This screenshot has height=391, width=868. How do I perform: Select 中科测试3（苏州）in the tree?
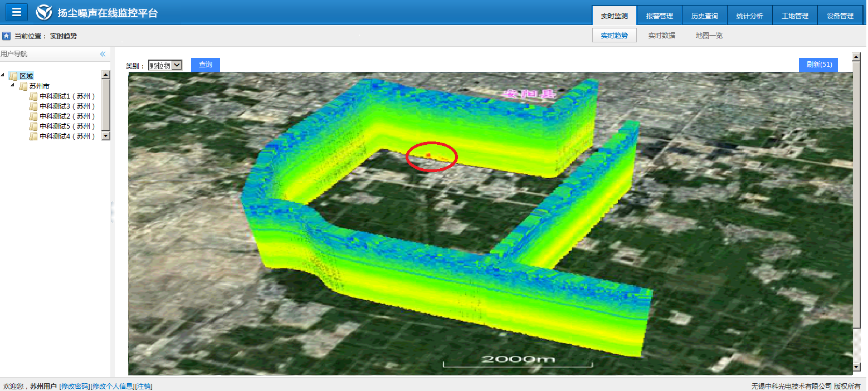[x=67, y=106]
